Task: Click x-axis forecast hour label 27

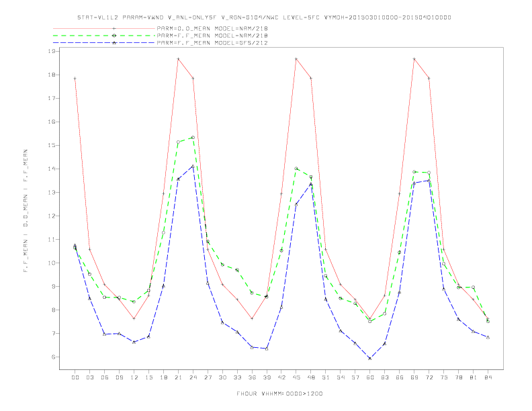Action: [x=208, y=377]
